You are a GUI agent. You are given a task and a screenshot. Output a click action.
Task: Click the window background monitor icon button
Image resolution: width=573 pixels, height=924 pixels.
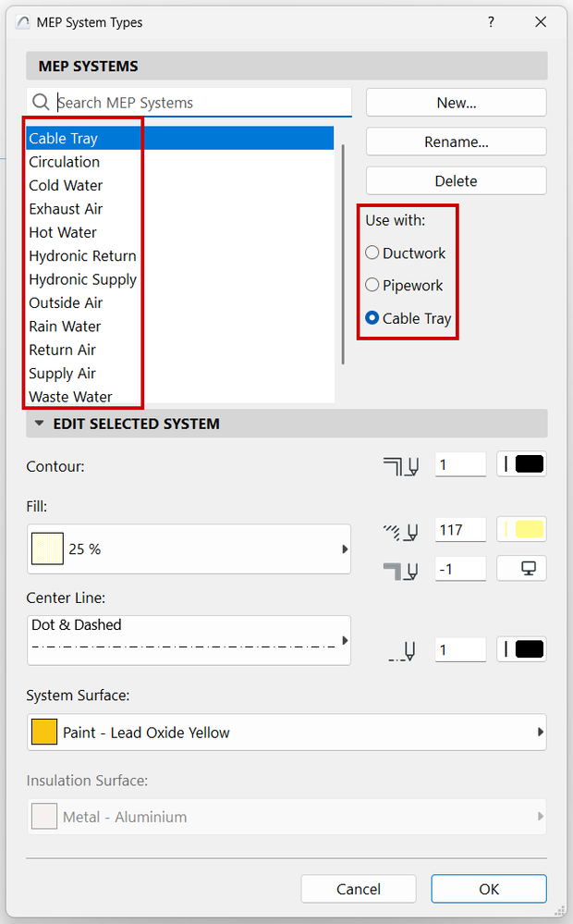tap(521, 568)
